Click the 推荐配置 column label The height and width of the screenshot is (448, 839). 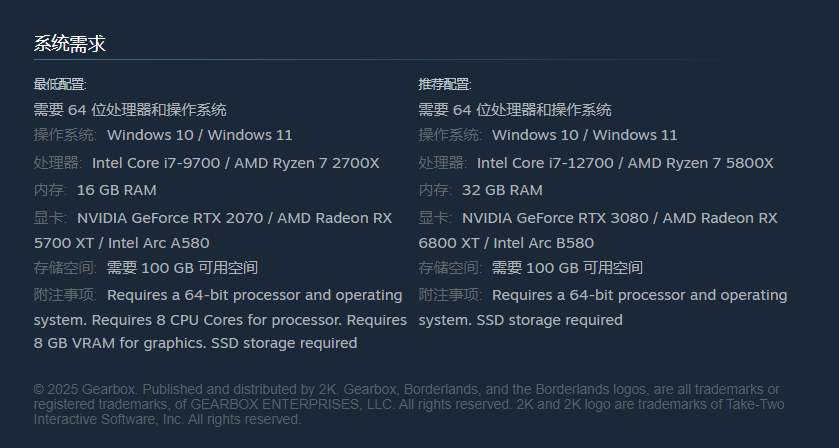[445, 84]
